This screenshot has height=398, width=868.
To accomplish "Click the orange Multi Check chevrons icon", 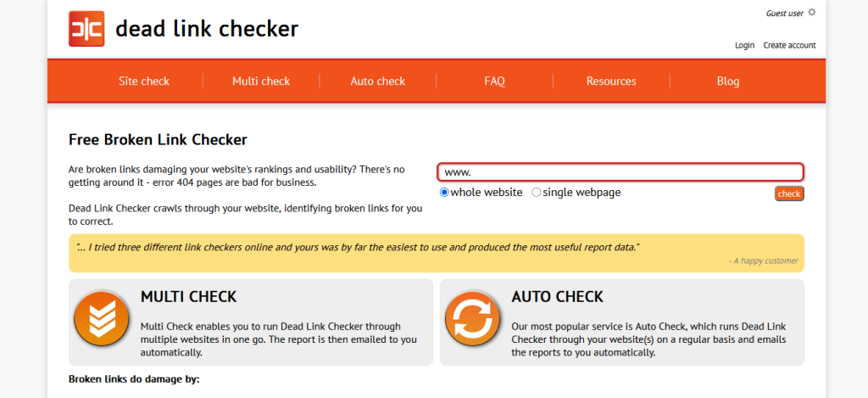I will [x=102, y=319].
